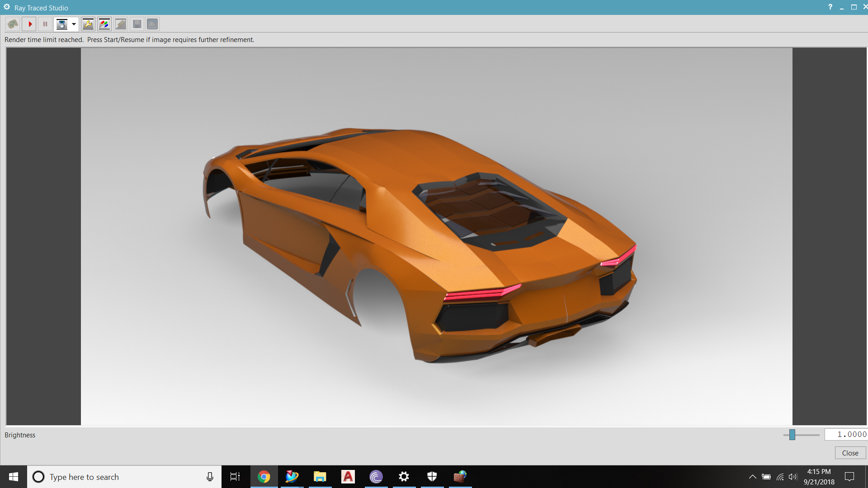Click the refresh/update scene icon

[13, 24]
